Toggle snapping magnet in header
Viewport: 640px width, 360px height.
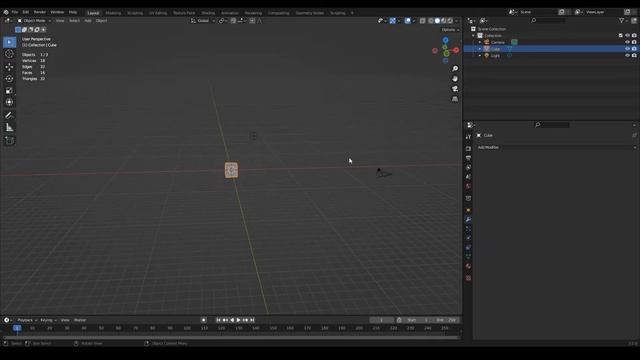click(233, 21)
